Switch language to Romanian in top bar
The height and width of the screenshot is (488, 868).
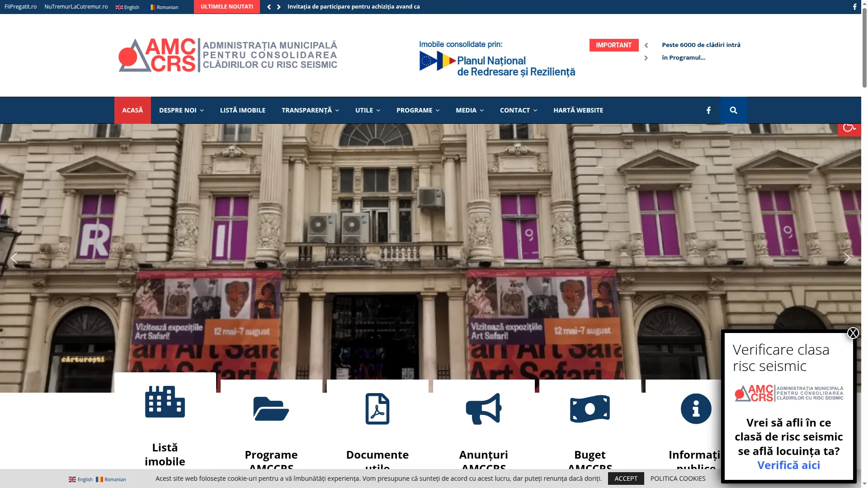[165, 7]
